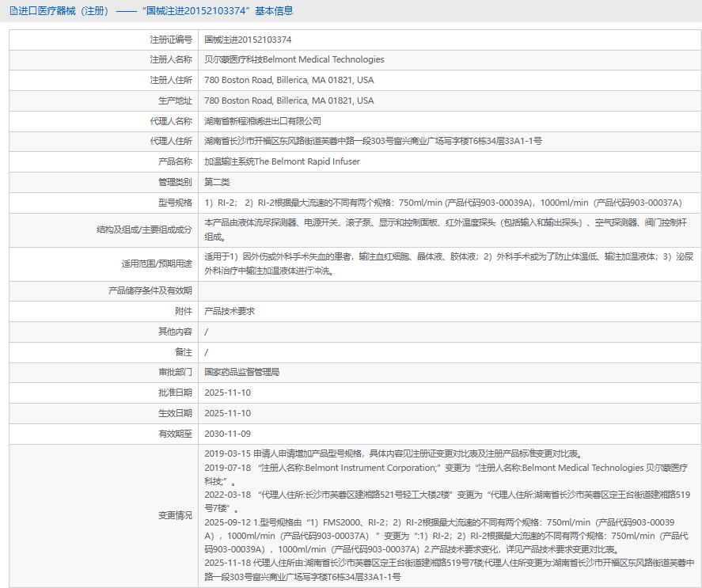The image size is (702, 588).
Task: Click the 备注 label
Action: pos(184,352)
